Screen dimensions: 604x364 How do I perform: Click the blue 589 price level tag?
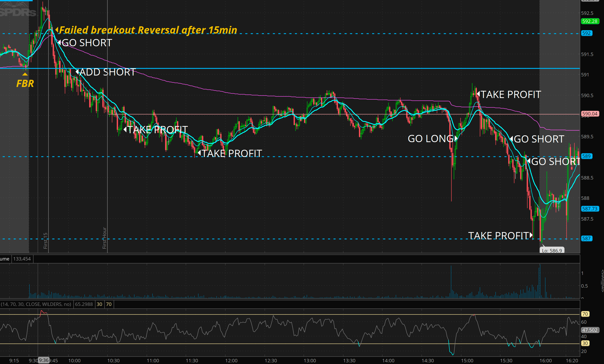click(x=586, y=156)
